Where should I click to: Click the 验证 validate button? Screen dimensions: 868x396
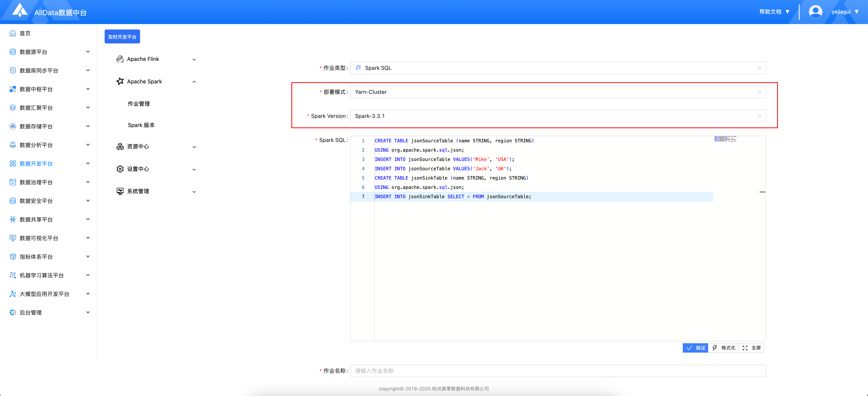point(696,348)
